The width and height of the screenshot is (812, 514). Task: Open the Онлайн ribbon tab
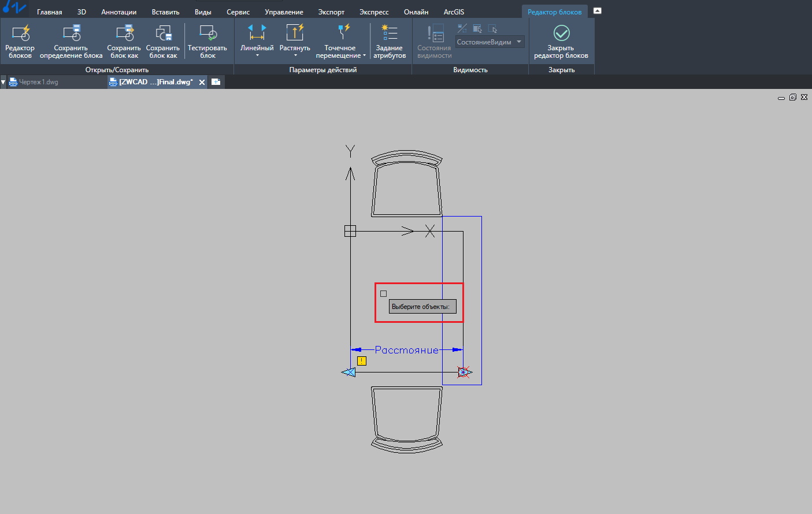[x=416, y=12]
